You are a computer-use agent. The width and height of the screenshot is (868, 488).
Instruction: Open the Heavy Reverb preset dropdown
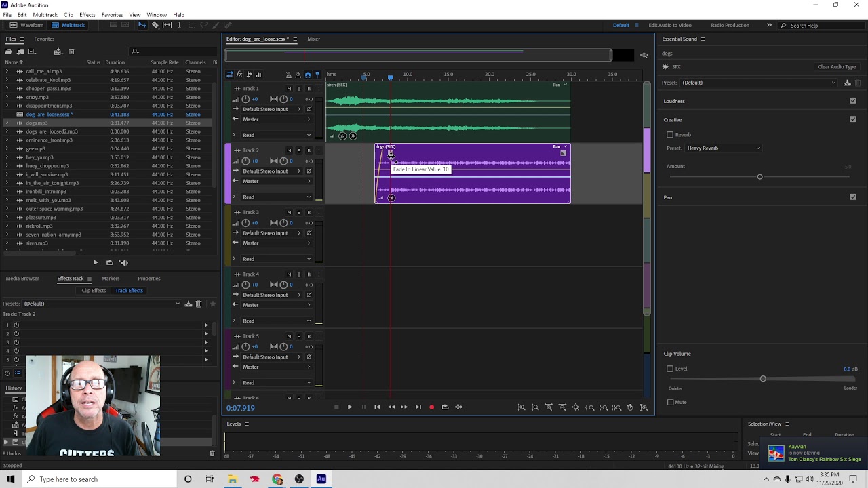point(724,148)
